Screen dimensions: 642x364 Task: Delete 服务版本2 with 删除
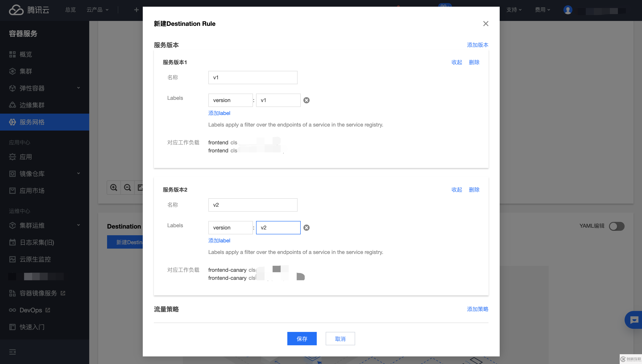point(474,190)
